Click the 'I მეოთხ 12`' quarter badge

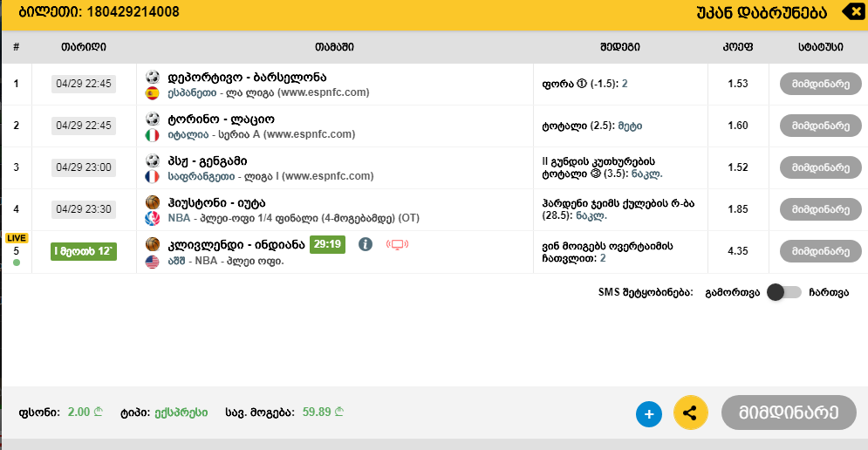pyautogui.click(x=84, y=251)
